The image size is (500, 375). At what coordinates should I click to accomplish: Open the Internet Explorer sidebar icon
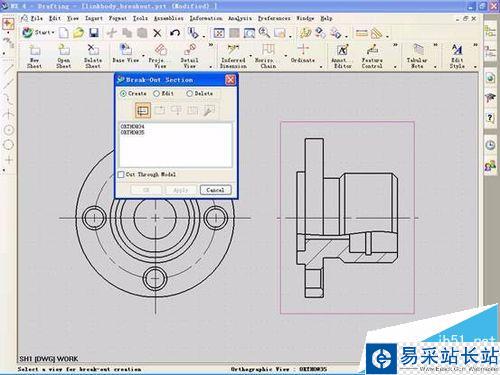point(490,78)
